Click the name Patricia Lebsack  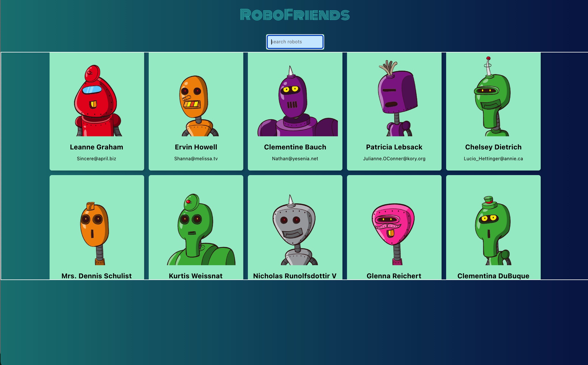tap(394, 147)
